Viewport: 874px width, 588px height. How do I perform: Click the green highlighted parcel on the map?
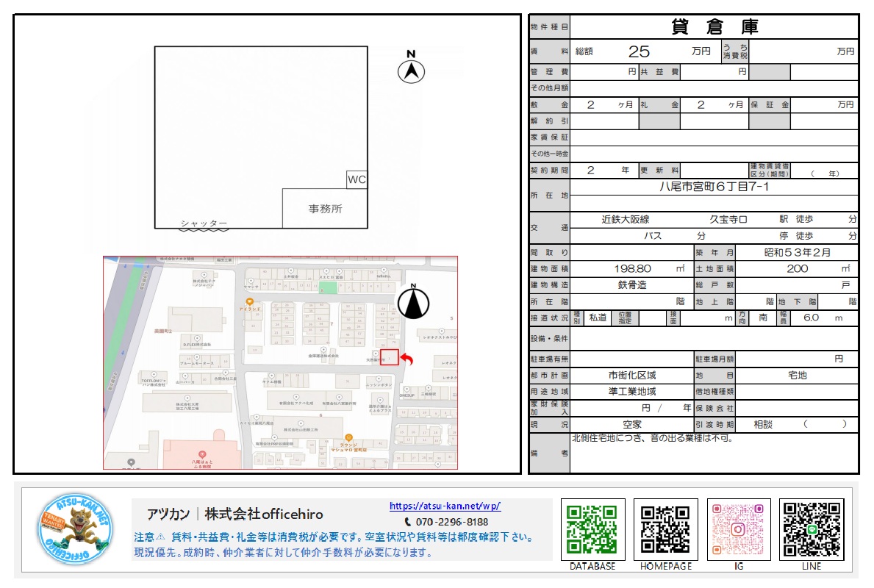[x=329, y=287]
